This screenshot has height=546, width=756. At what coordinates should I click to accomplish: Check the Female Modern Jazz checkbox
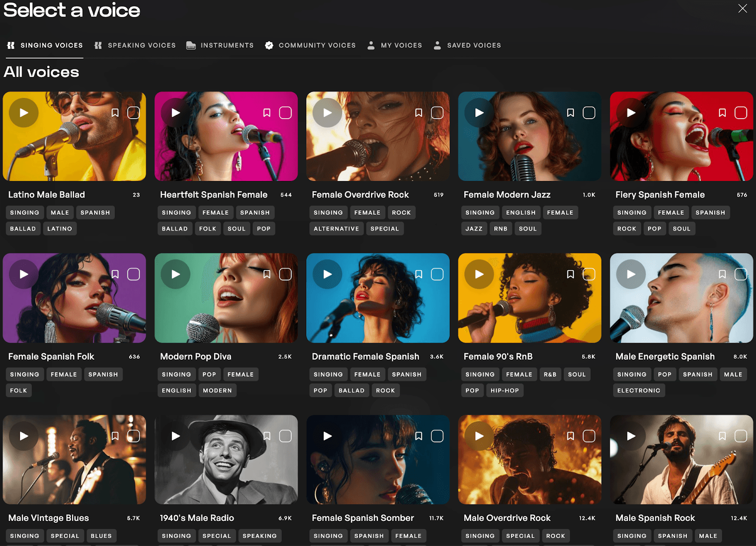click(589, 113)
